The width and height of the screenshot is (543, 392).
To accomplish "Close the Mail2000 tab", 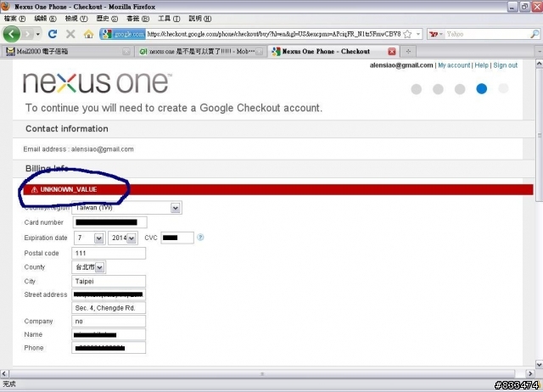I will click(x=126, y=52).
